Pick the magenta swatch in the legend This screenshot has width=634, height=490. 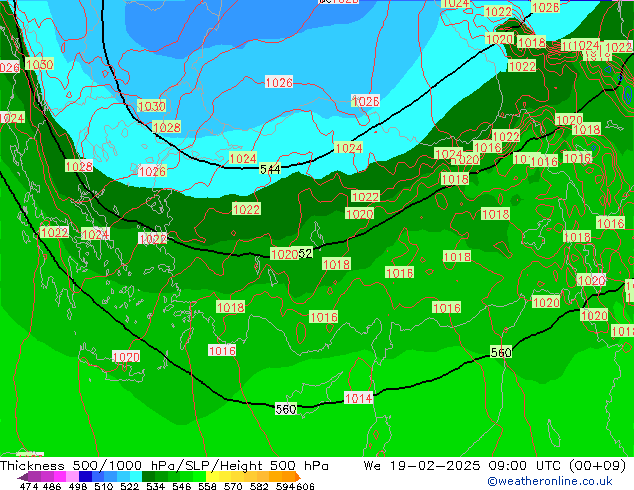59,476
